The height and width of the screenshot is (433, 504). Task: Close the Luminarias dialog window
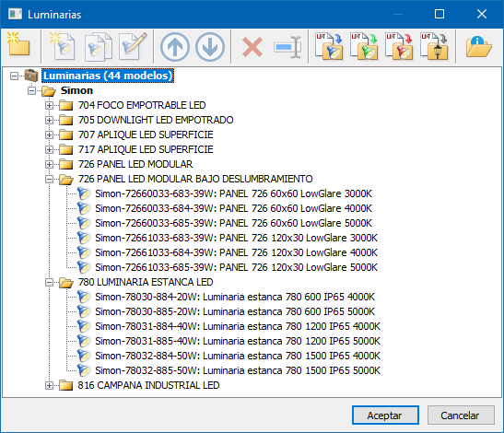click(x=482, y=14)
